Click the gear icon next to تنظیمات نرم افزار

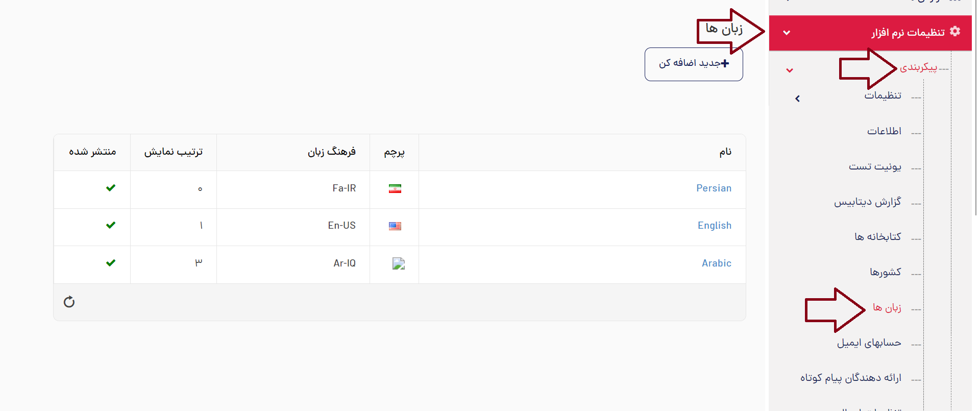(955, 32)
